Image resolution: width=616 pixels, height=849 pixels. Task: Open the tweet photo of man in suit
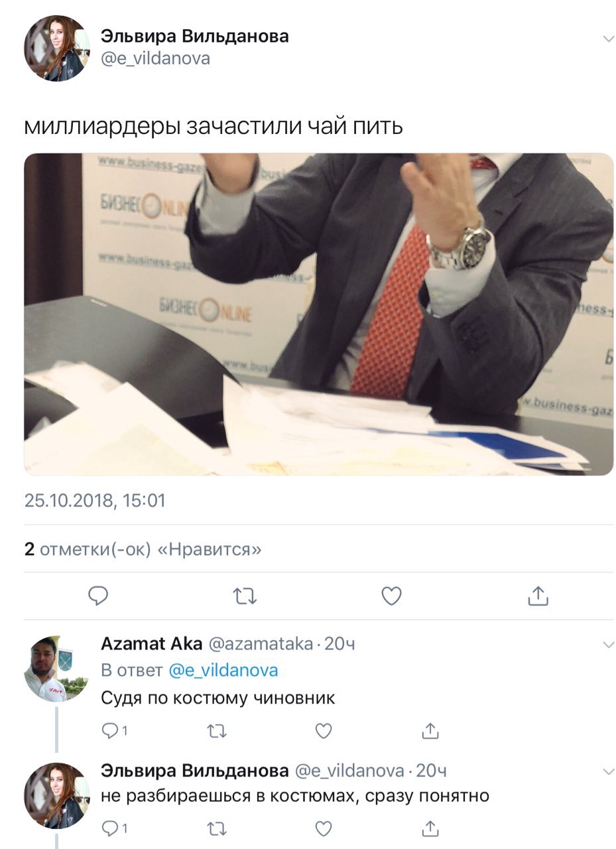click(x=319, y=314)
